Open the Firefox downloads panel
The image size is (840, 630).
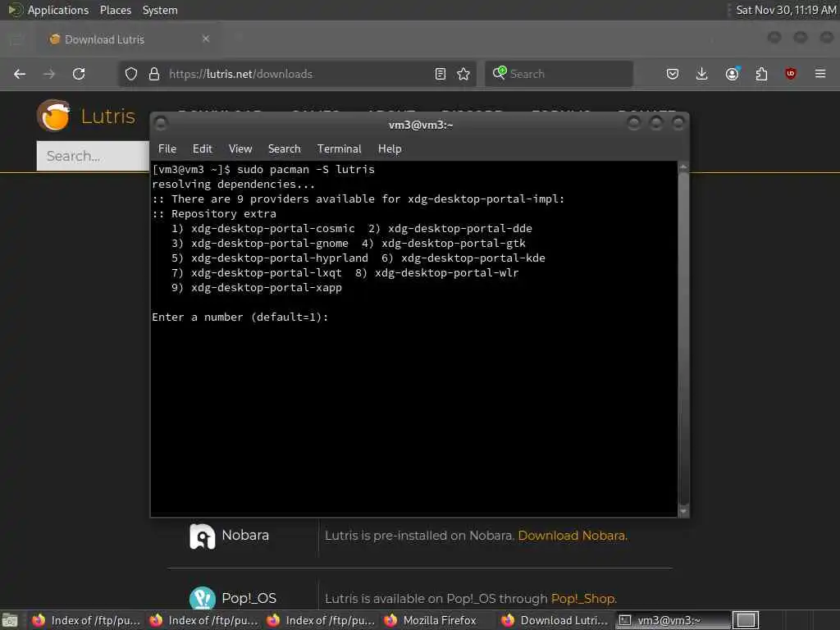[702, 74]
